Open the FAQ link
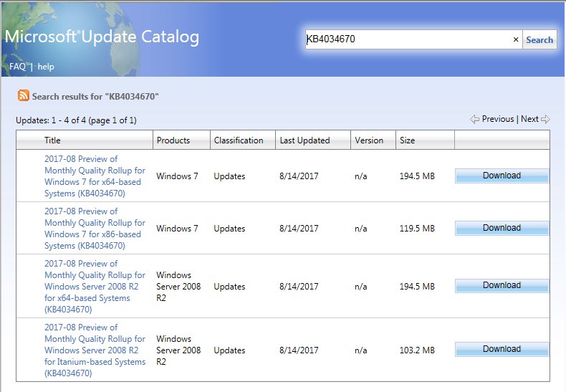This screenshot has width=566, height=392. coord(17,67)
